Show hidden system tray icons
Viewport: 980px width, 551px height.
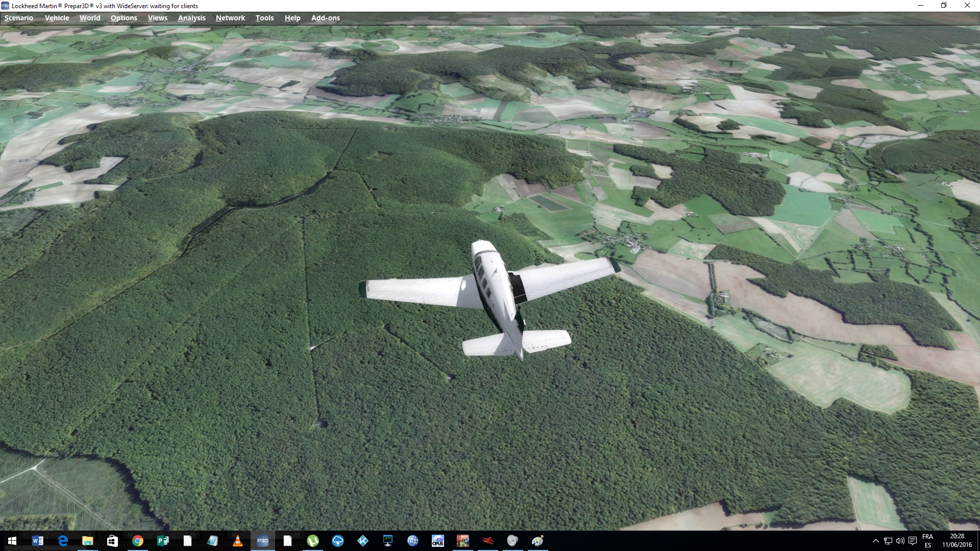876,541
